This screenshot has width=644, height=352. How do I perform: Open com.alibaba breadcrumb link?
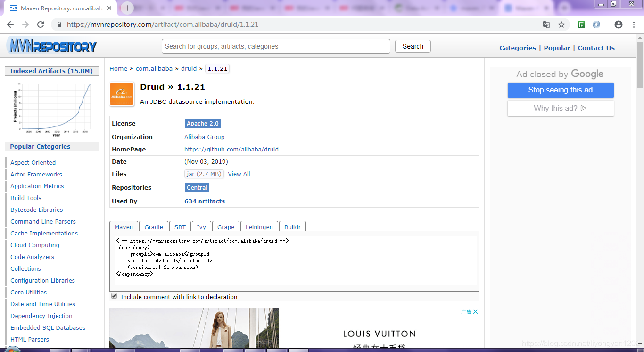click(x=154, y=68)
